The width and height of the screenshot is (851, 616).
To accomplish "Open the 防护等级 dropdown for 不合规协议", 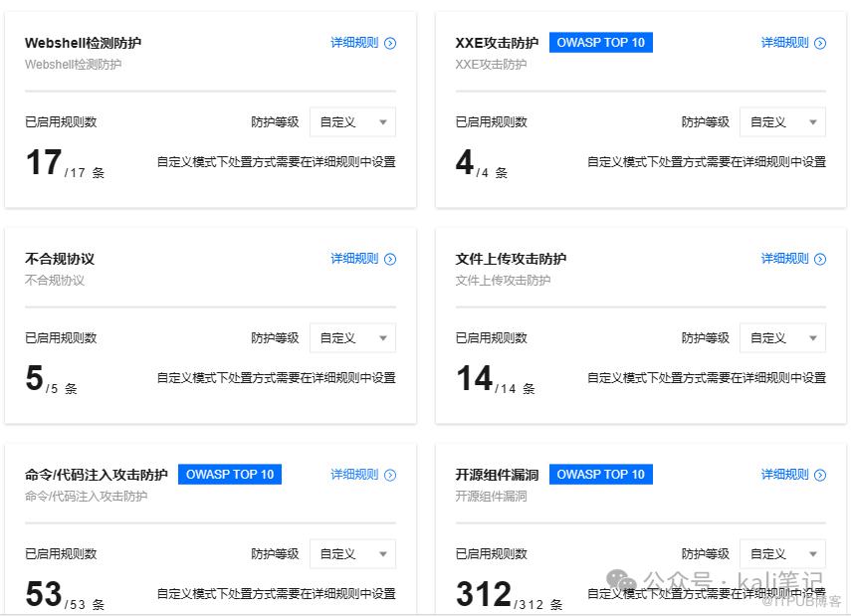I will pos(352,338).
